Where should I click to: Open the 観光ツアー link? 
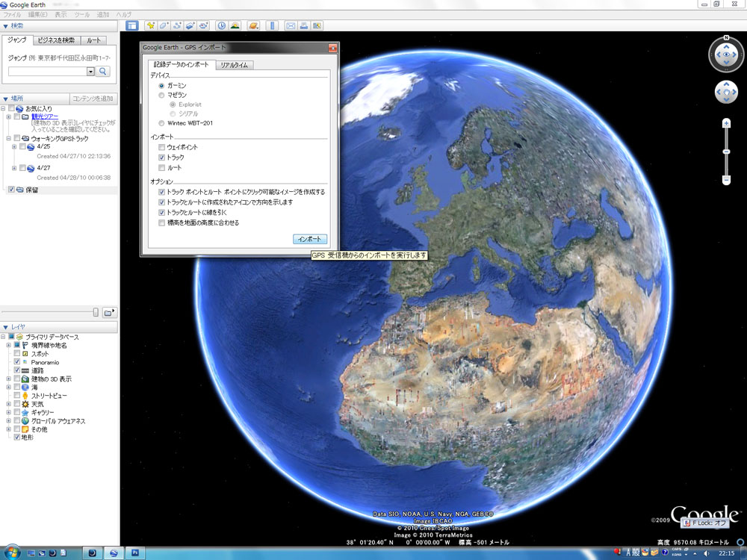[x=45, y=116]
